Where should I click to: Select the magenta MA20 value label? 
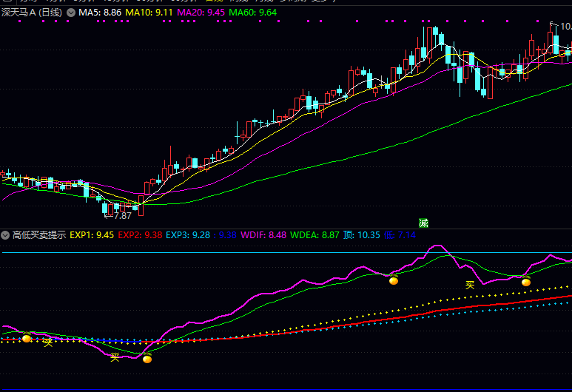click(201, 13)
